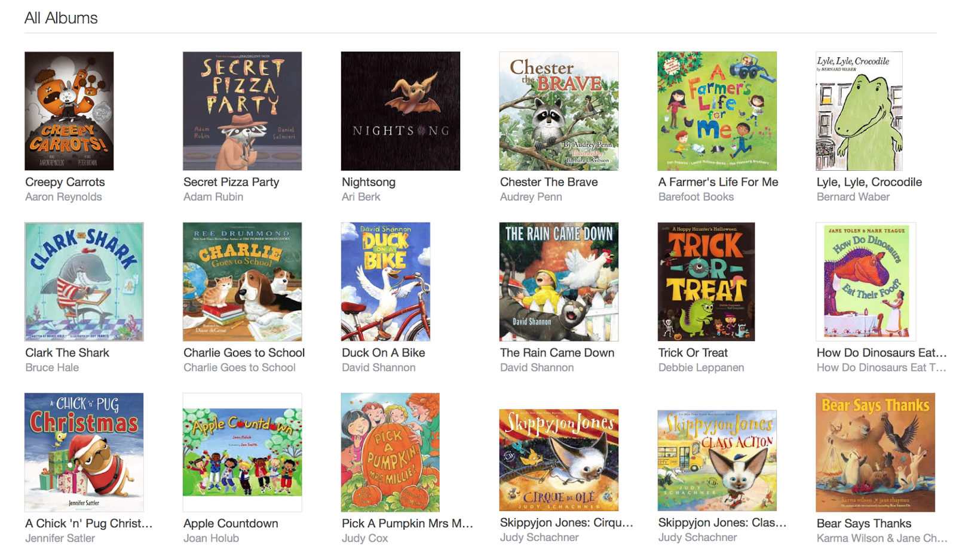Open The Rain Came Down cover art
956x560 pixels.
(x=559, y=282)
